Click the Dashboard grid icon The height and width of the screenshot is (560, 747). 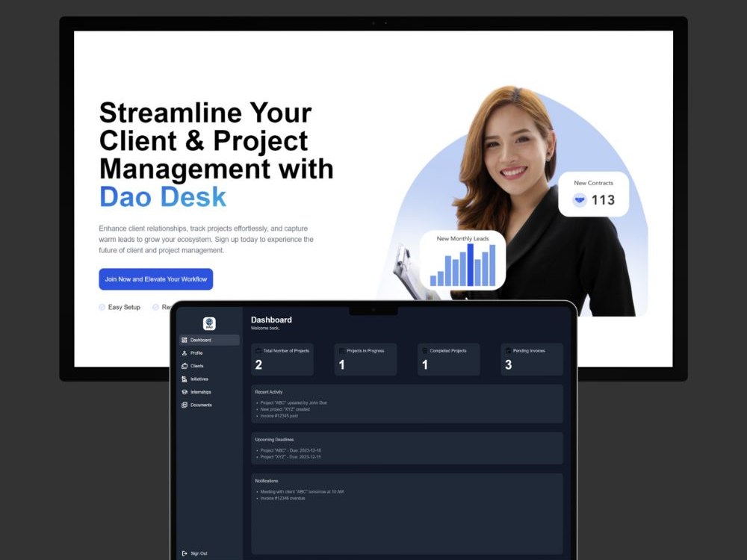tap(185, 340)
